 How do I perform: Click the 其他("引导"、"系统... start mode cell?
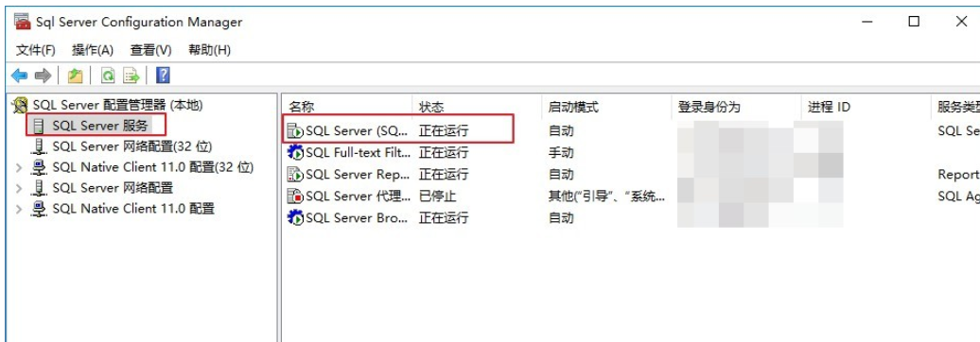click(x=606, y=196)
